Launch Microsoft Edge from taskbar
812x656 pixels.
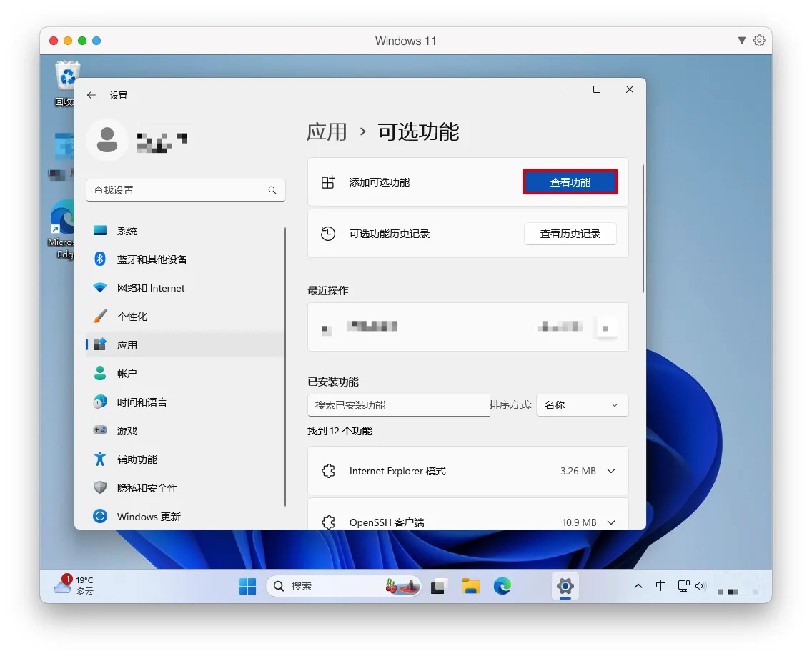pos(502,586)
